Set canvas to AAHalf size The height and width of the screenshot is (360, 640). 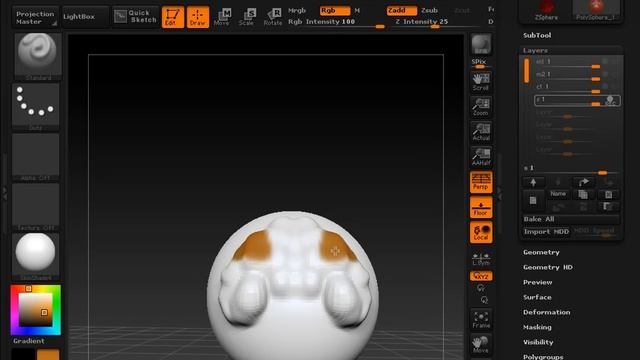[481, 157]
